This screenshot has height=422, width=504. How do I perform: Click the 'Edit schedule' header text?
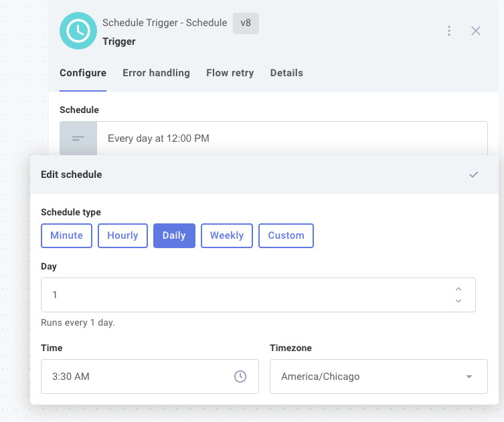[72, 175]
